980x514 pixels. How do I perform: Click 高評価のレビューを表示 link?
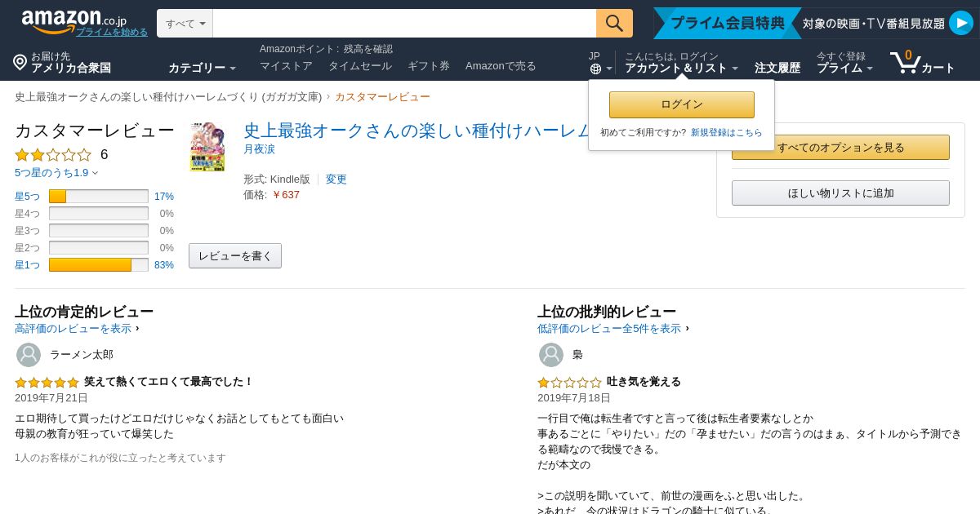coord(73,328)
